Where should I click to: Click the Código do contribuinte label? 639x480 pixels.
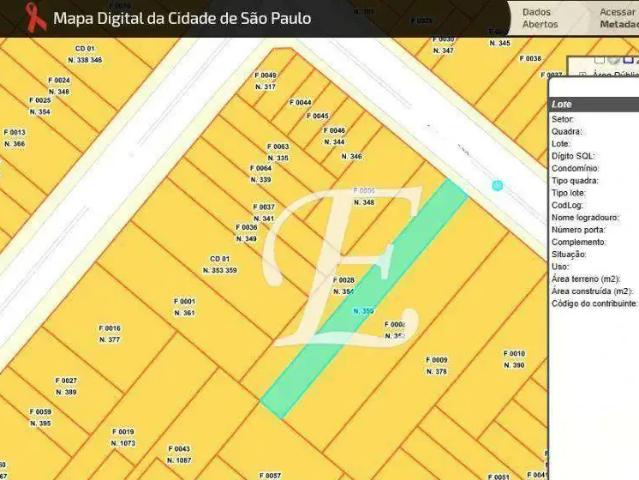[x=594, y=304]
